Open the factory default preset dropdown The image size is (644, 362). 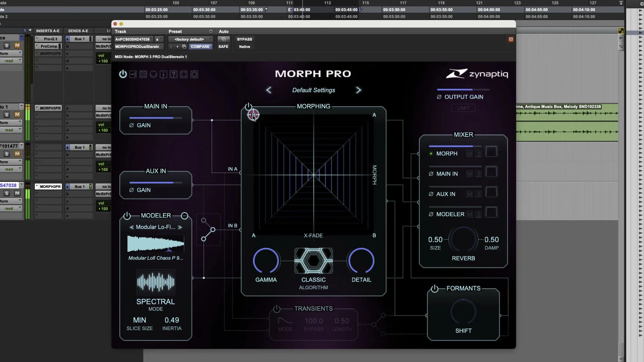pyautogui.click(x=191, y=39)
